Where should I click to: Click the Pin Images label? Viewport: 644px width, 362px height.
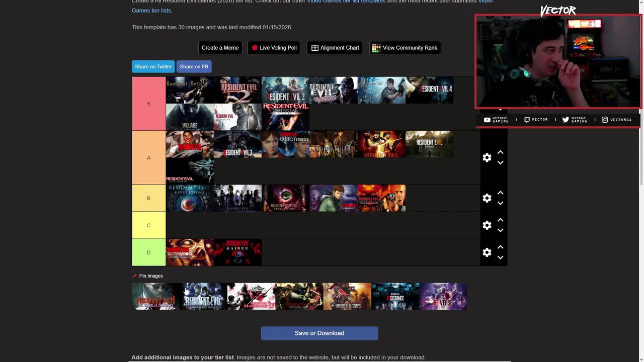pos(151,276)
